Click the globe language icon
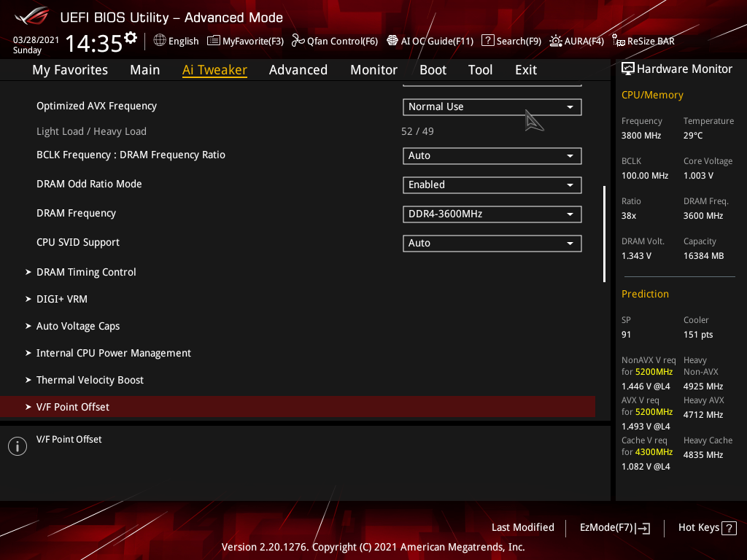This screenshot has height=560, width=747. tap(160, 41)
